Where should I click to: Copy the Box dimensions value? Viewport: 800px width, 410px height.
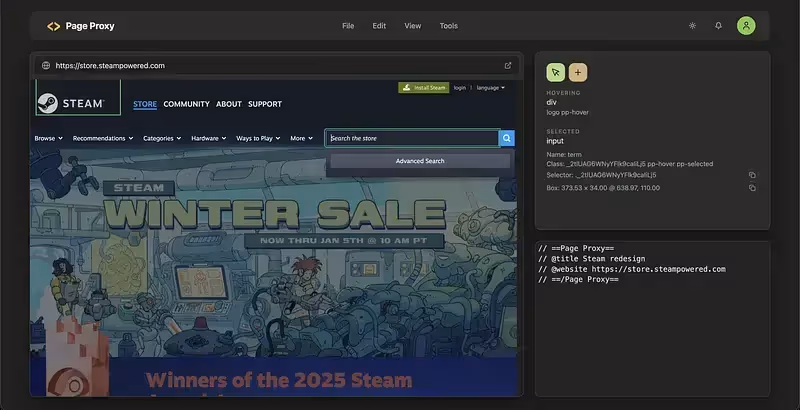(x=752, y=188)
